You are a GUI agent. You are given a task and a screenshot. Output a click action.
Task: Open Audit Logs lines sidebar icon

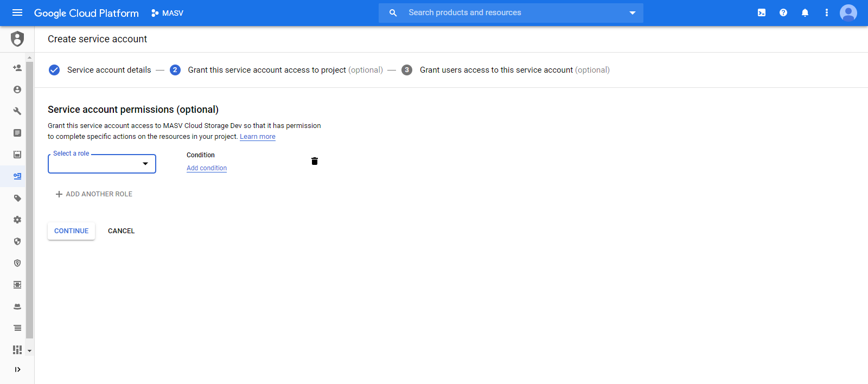17,328
